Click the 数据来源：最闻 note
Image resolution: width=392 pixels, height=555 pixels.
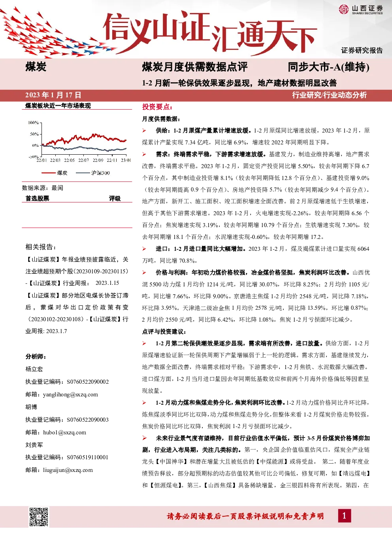click(43, 188)
